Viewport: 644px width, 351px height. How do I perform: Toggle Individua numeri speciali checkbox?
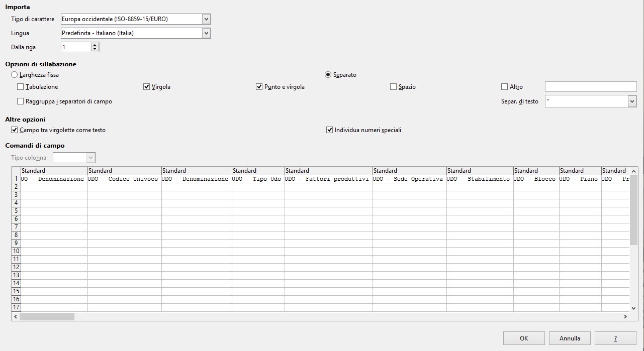coord(330,130)
